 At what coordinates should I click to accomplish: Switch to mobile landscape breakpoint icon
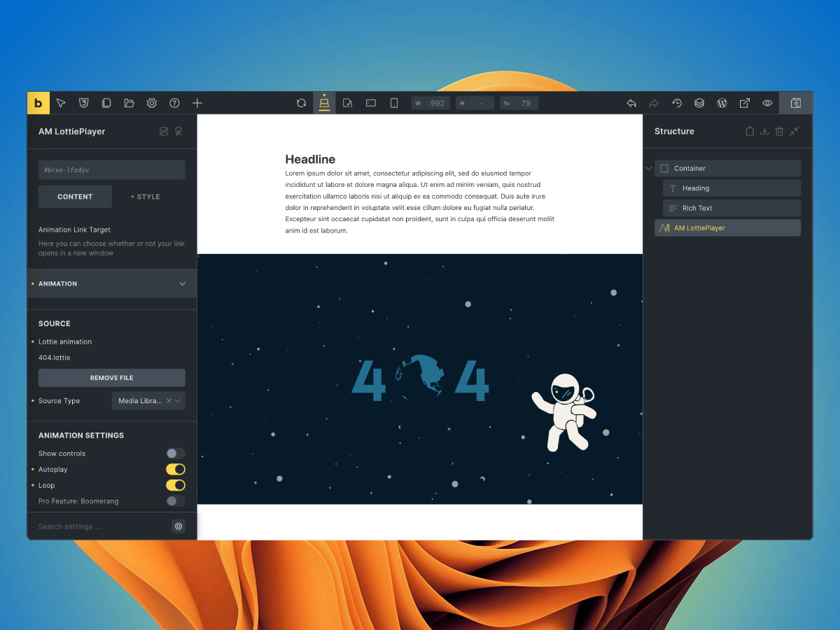point(371,103)
